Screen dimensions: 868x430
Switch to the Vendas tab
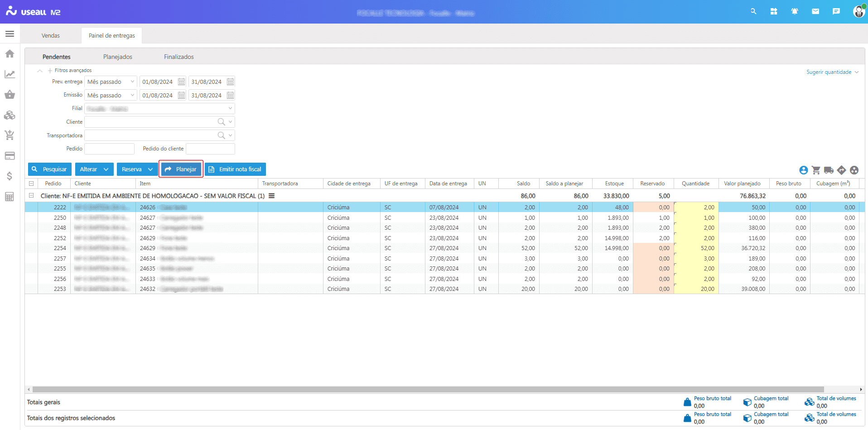pyautogui.click(x=51, y=35)
